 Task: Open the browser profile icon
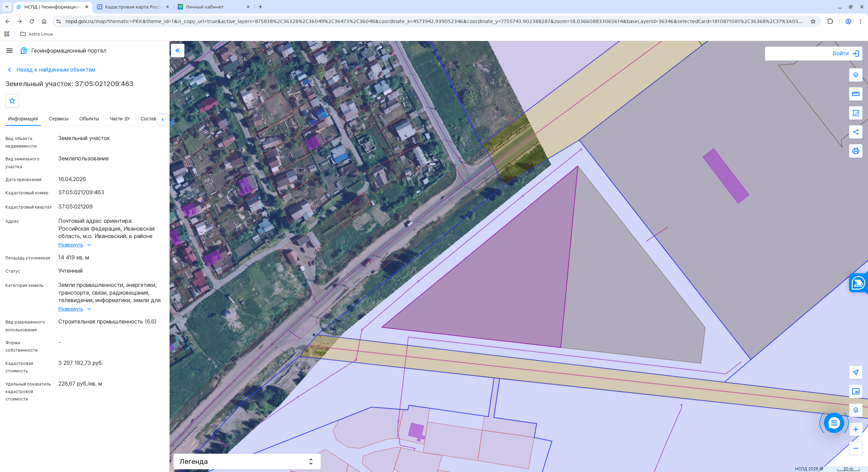coord(848,21)
